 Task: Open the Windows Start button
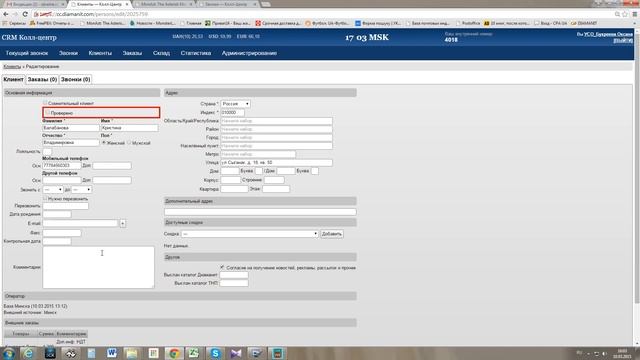coord(9,353)
